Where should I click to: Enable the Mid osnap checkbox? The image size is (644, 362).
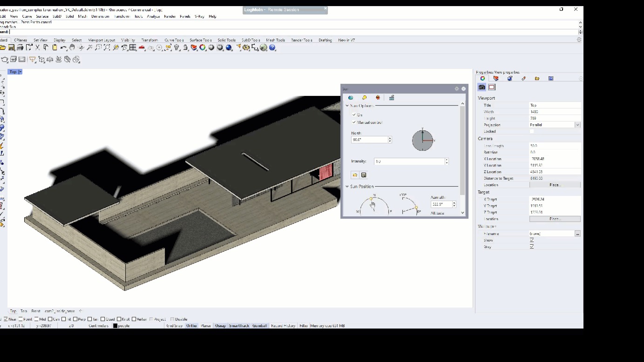(35, 319)
